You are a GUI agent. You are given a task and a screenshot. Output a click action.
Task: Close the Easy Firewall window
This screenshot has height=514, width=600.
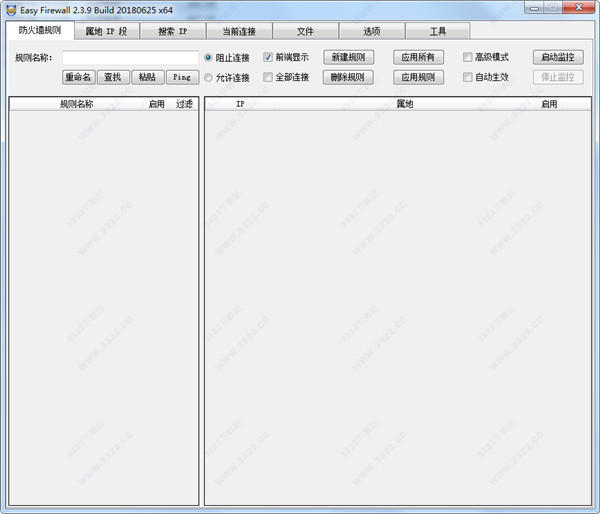(579, 8)
